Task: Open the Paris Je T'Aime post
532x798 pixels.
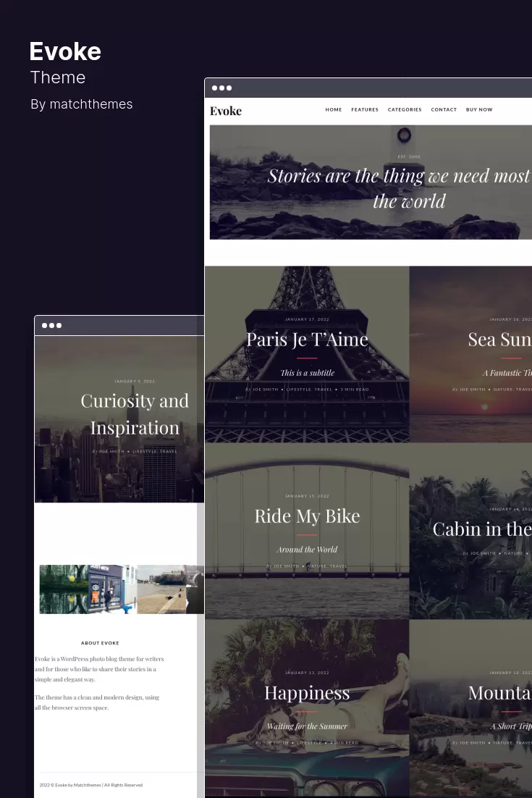Action: coord(307,340)
